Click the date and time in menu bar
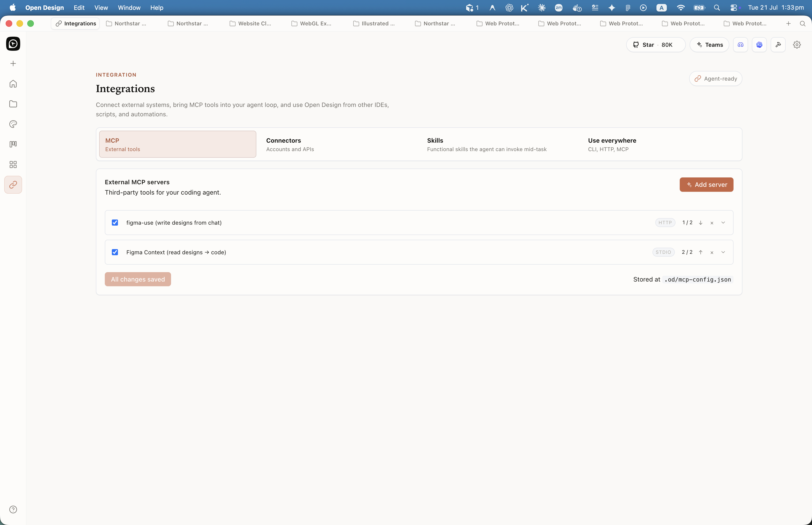812x525 pixels. pyautogui.click(x=776, y=8)
